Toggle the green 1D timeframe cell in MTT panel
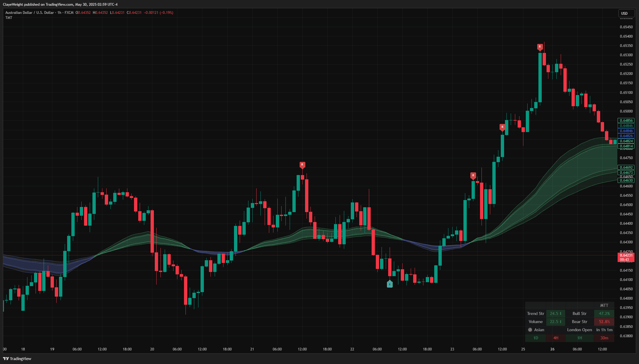 point(536,338)
